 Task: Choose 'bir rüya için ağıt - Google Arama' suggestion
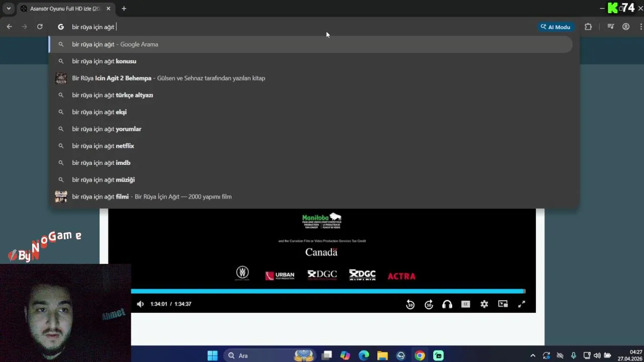click(x=310, y=44)
